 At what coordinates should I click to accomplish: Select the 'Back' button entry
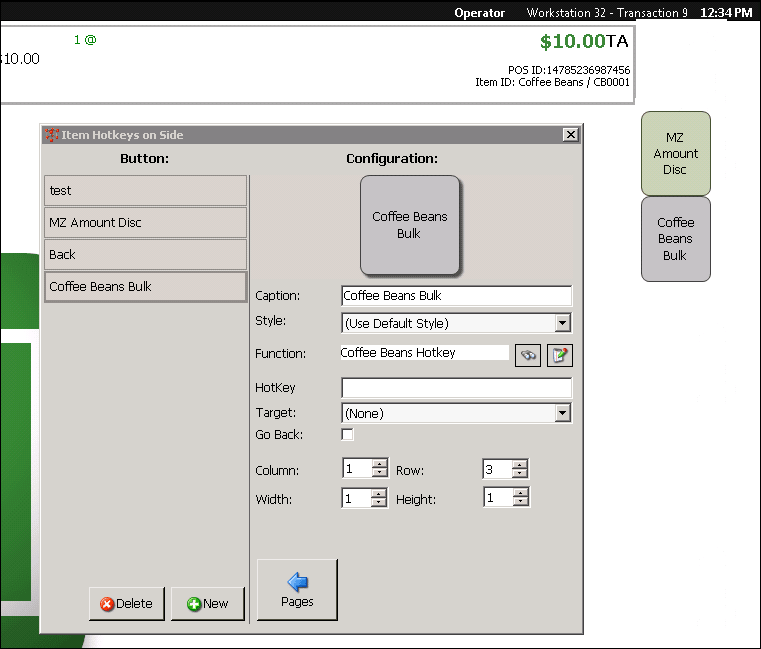[x=146, y=254]
